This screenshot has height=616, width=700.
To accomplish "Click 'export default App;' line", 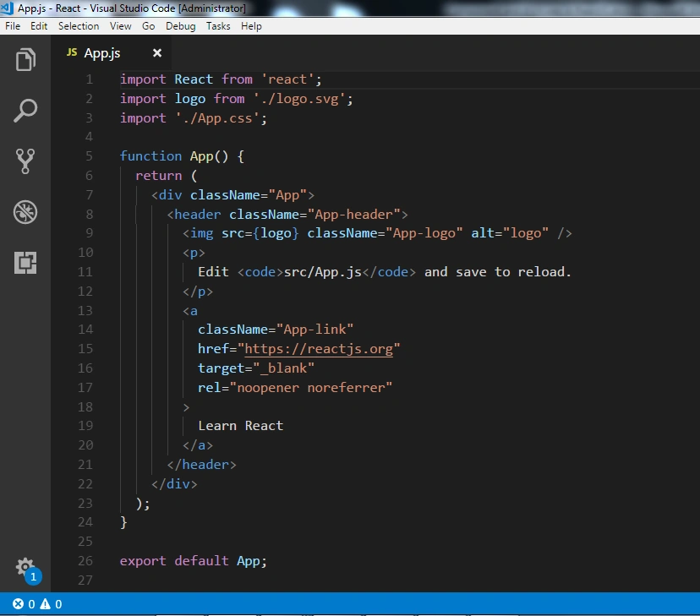I will pos(194,561).
